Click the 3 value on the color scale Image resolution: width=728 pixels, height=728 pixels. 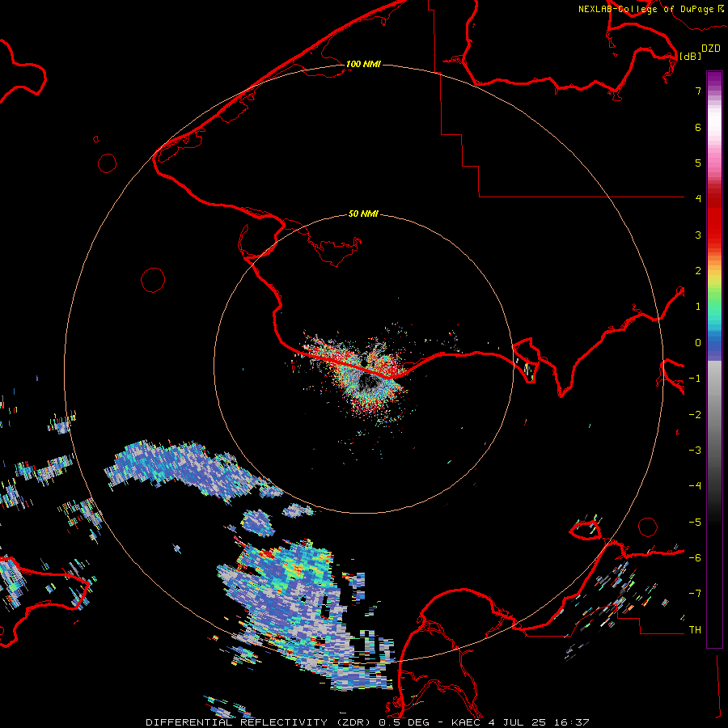(698, 235)
